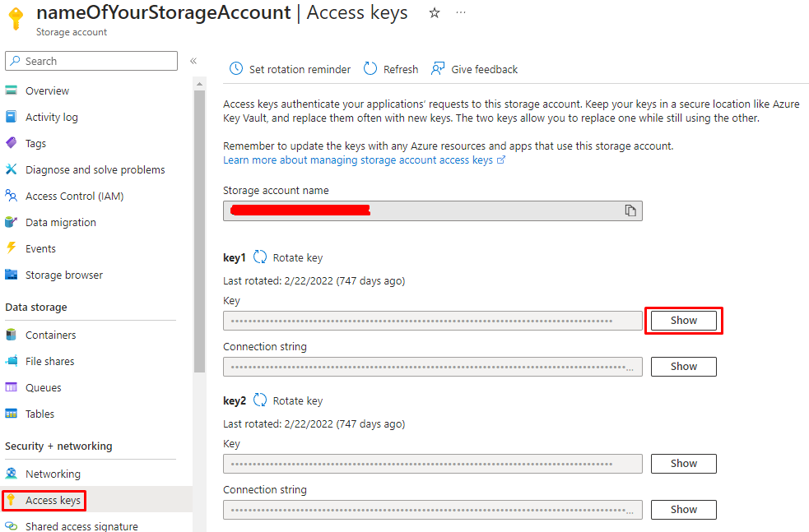The image size is (809, 532).
Task: Click the Tables icon
Action: point(12,414)
